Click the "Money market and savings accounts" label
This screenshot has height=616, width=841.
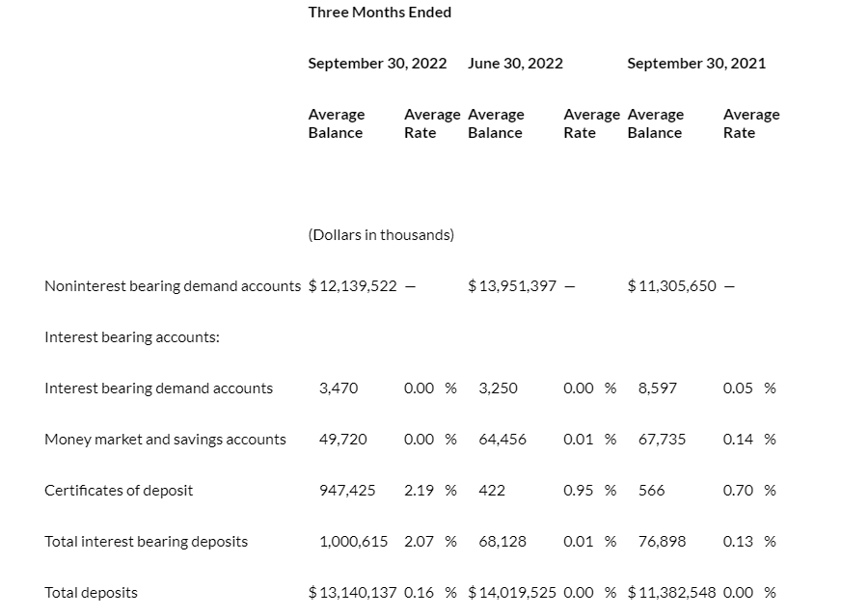coord(165,440)
